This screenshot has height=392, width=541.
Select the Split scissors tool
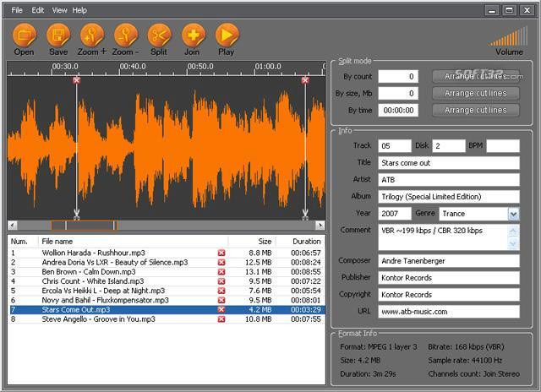pos(159,35)
